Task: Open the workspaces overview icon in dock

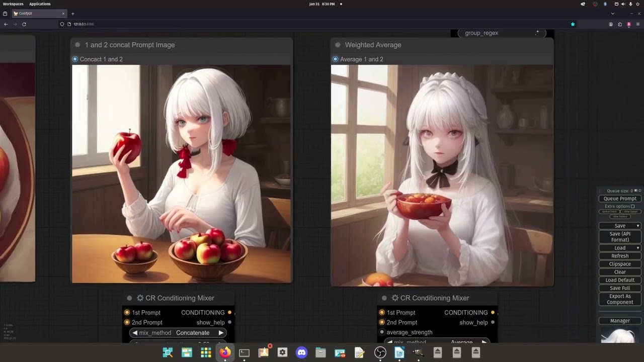Action: [x=187, y=352]
